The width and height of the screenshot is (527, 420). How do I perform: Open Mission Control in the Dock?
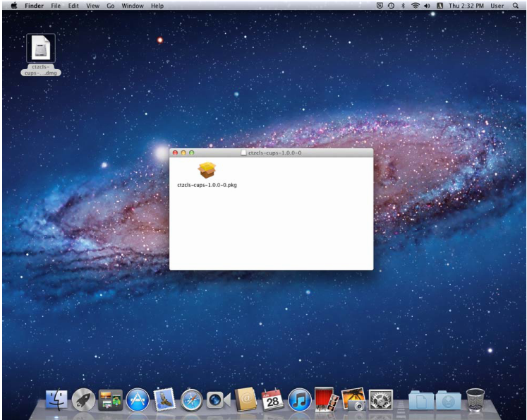point(110,400)
